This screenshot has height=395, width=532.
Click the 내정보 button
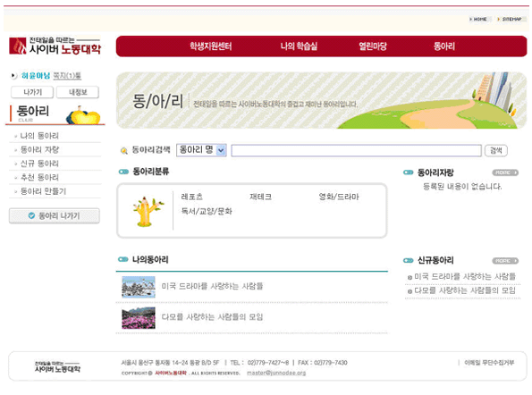pyautogui.click(x=78, y=92)
